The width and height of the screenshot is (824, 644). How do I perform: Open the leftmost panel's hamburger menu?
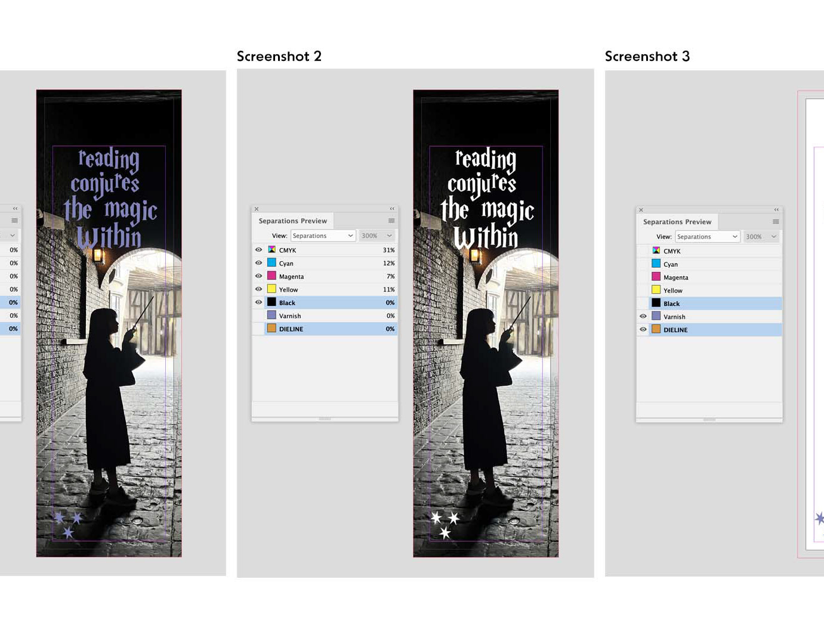coord(14,221)
